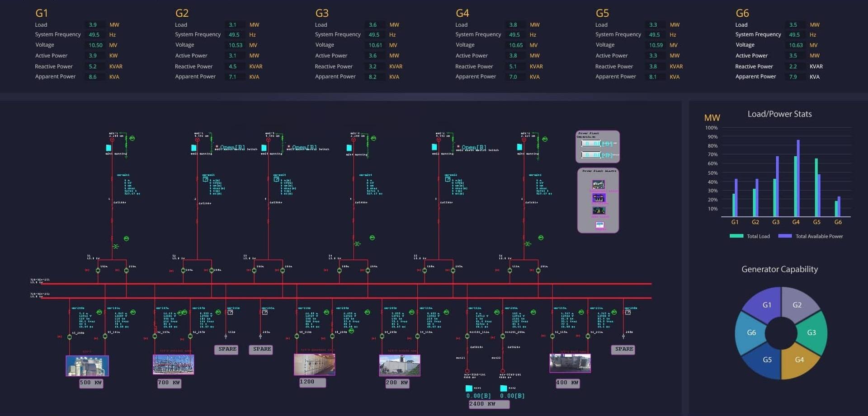Screen dimensions: 868x416
Task: Toggle the cyan meter1 status square near 2400 KW
Action: point(469,388)
